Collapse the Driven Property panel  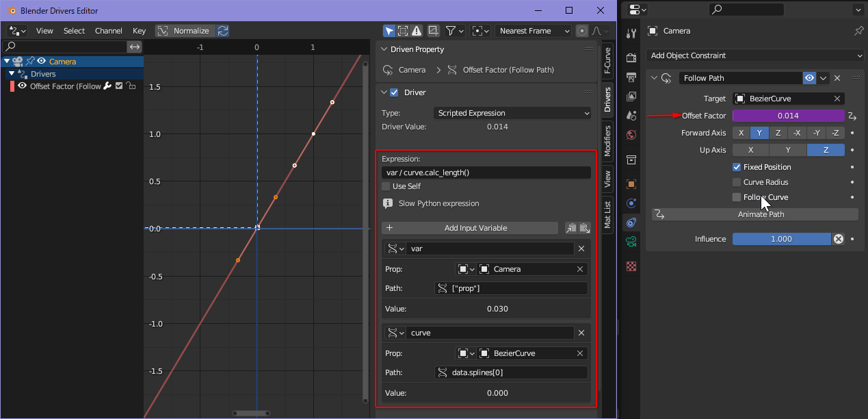coord(383,50)
